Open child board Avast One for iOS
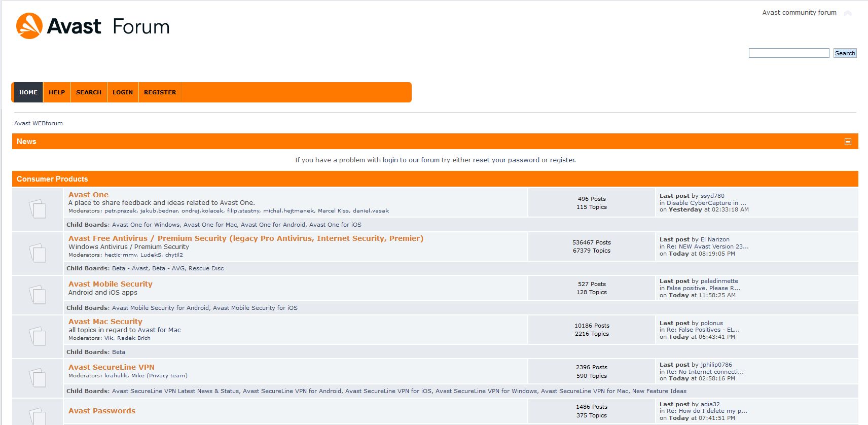The image size is (868, 425). [335, 225]
